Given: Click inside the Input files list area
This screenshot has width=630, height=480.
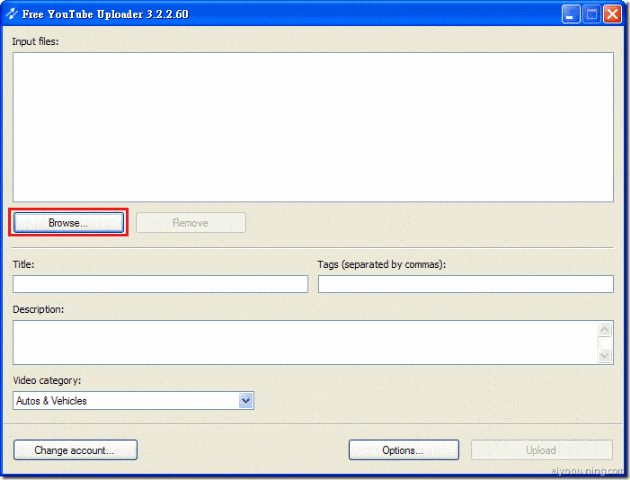Looking at the screenshot, I should point(313,127).
